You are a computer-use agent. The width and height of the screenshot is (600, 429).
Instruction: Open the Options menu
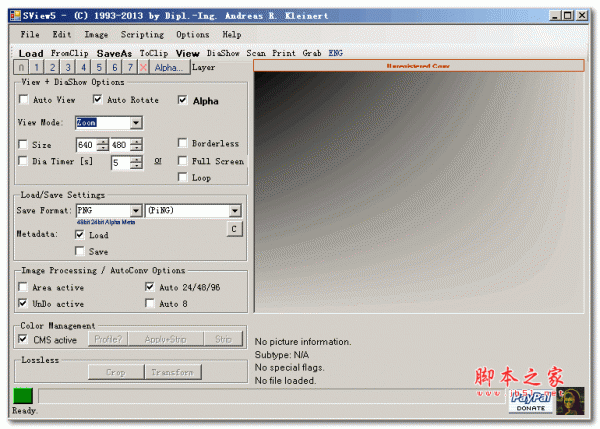pos(192,35)
